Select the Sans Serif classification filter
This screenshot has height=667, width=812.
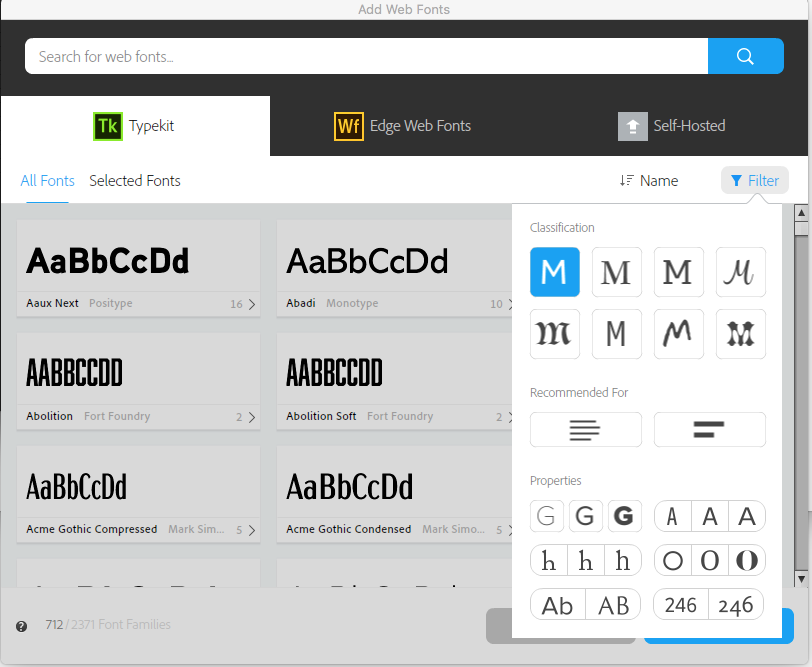point(555,272)
